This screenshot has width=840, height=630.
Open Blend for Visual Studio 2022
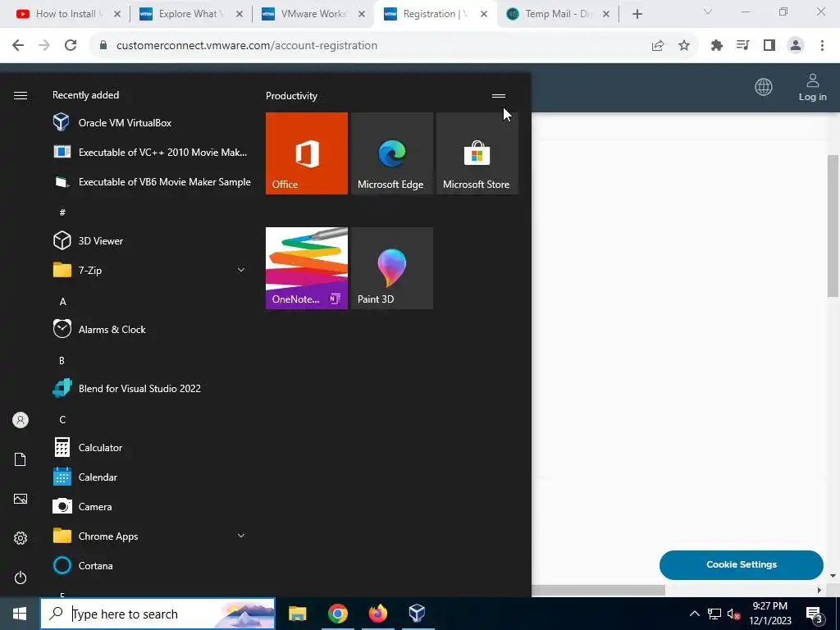click(151, 388)
